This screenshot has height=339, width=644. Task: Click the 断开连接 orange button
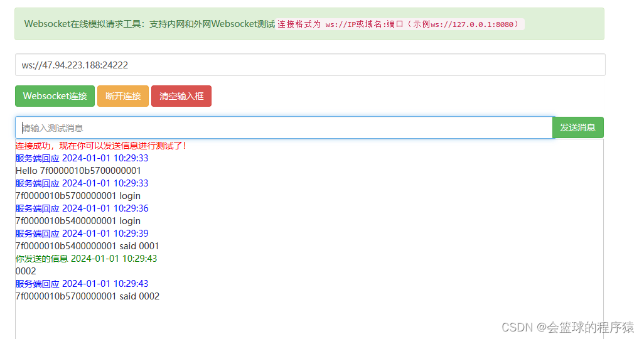tap(123, 96)
